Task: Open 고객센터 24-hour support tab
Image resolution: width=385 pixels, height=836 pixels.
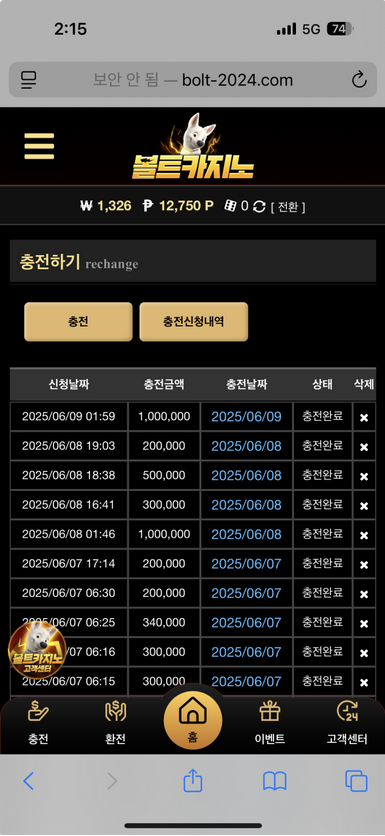Action: pyautogui.click(x=347, y=722)
